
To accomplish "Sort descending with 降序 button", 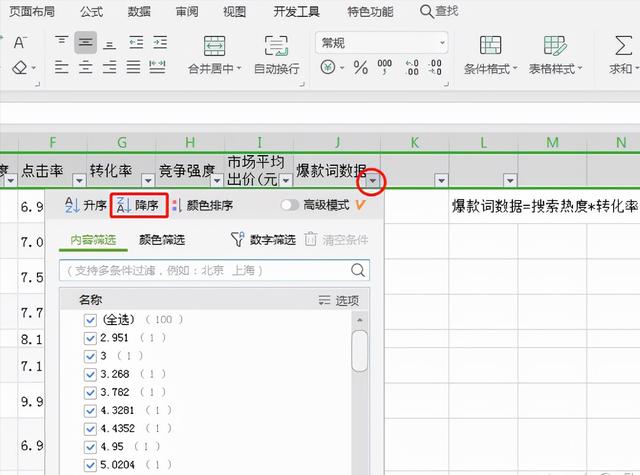I will coord(139,205).
